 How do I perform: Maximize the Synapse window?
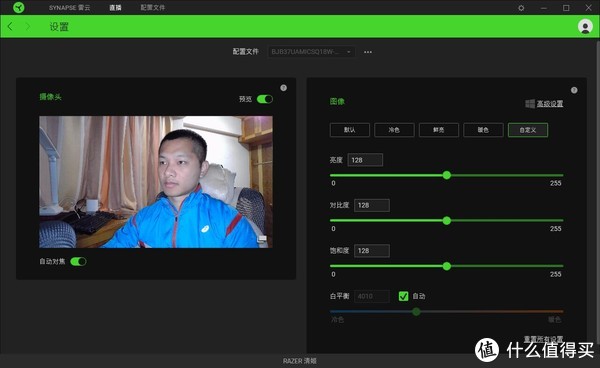[566, 8]
